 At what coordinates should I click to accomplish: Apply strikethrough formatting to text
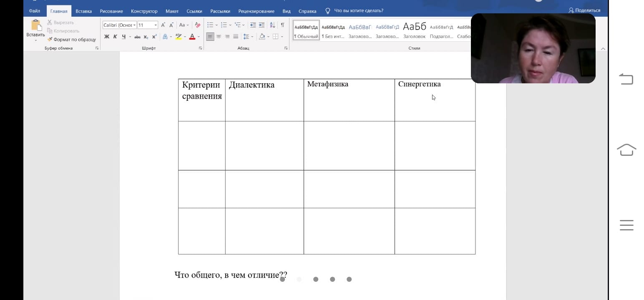click(137, 37)
